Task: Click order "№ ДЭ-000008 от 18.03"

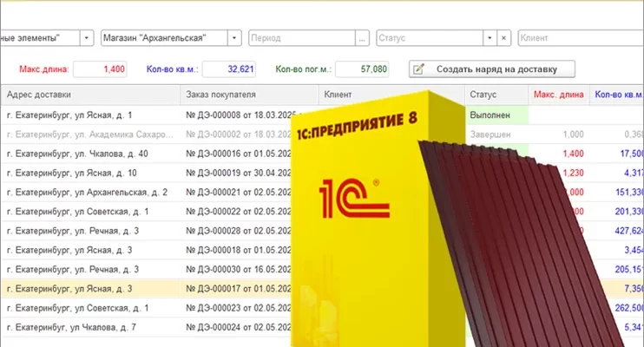Action: [239, 115]
